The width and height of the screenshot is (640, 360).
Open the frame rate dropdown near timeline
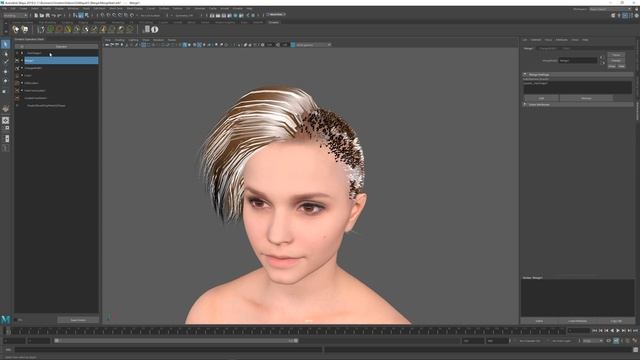click(x=592, y=340)
